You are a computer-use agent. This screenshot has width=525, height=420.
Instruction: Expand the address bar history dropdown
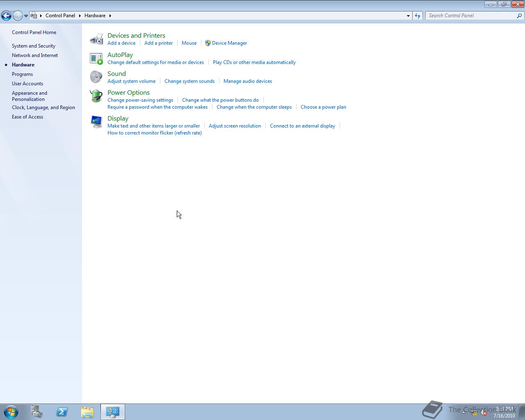point(408,16)
